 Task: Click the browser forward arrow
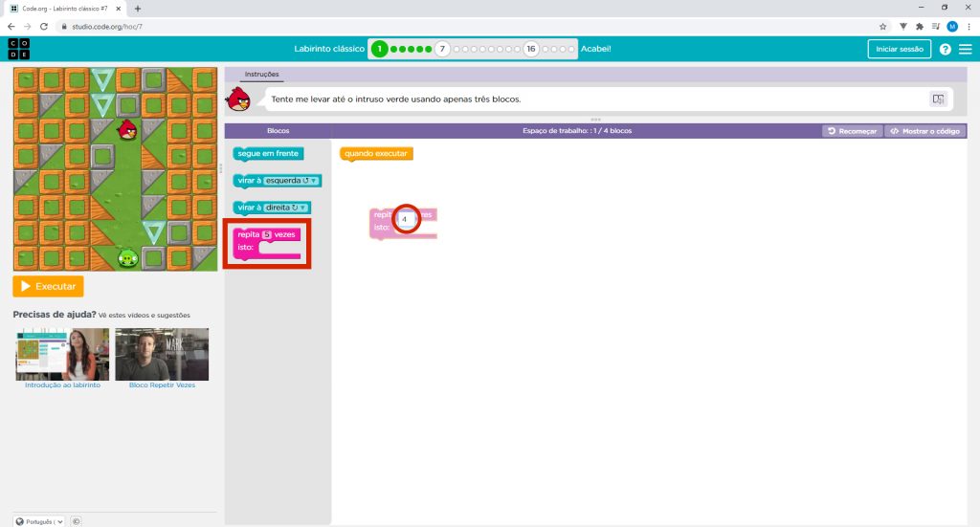pos(27,26)
